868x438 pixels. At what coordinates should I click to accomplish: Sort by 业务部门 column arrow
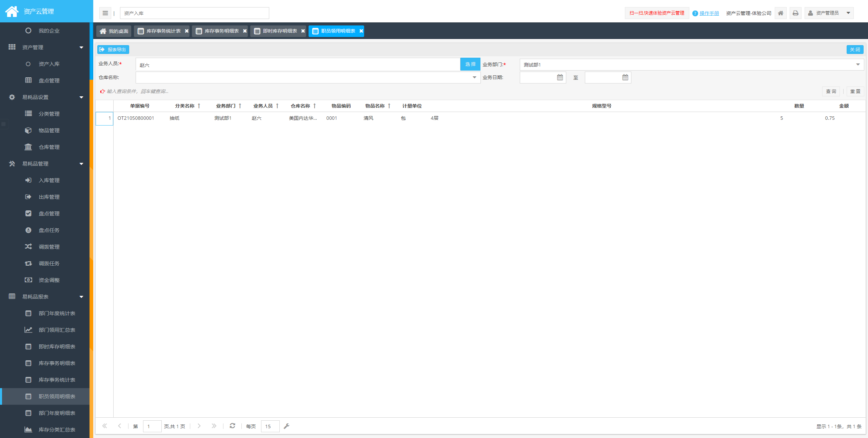pyautogui.click(x=240, y=106)
